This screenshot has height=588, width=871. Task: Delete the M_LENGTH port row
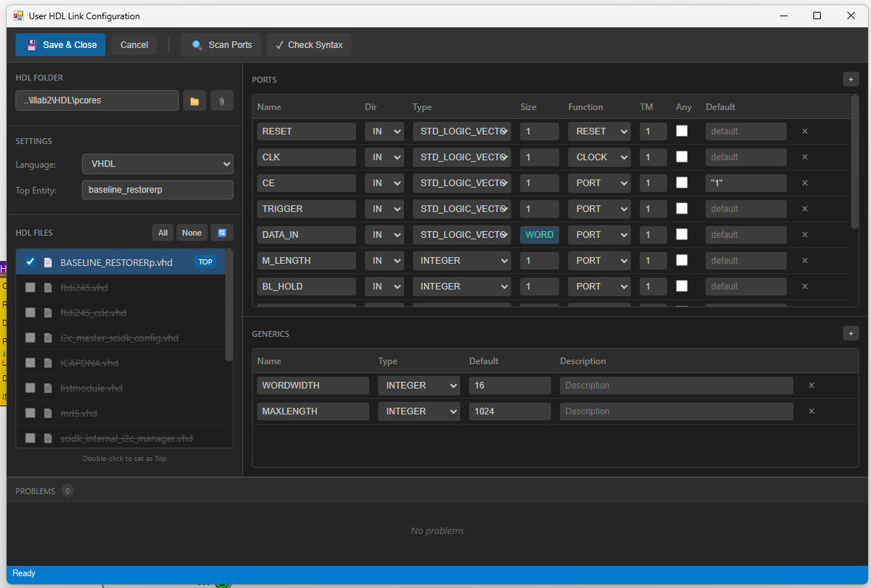click(805, 261)
